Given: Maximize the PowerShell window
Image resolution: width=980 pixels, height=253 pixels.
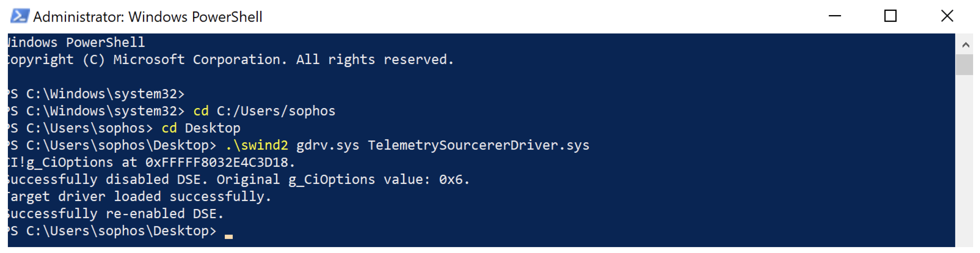Looking at the screenshot, I should tap(890, 16).
